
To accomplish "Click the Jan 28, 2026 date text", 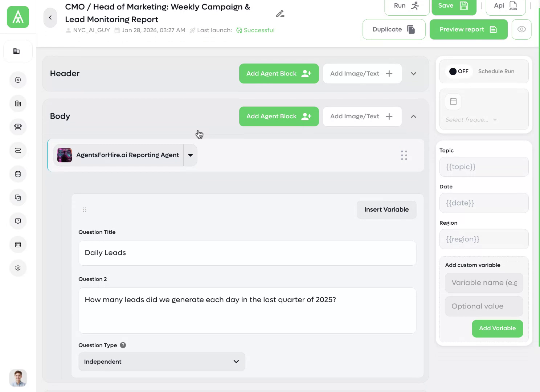I will (x=154, y=30).
